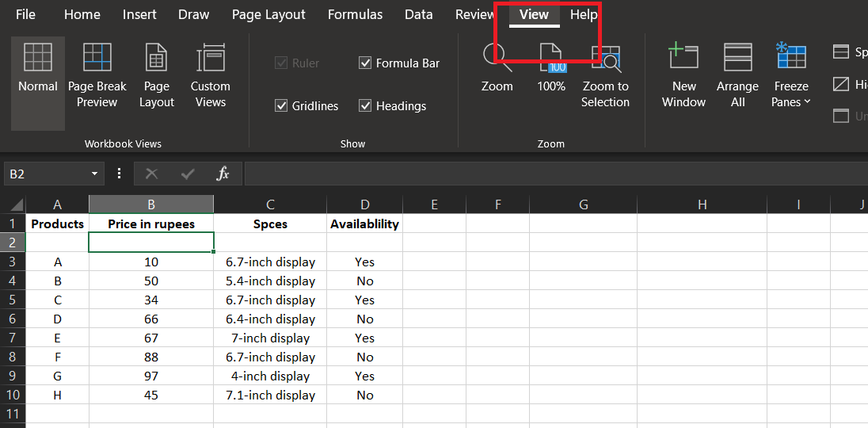Screen dimensions: 868x428
Task: Open the Zoom dialog magnifier
Action: click(497, 69)
